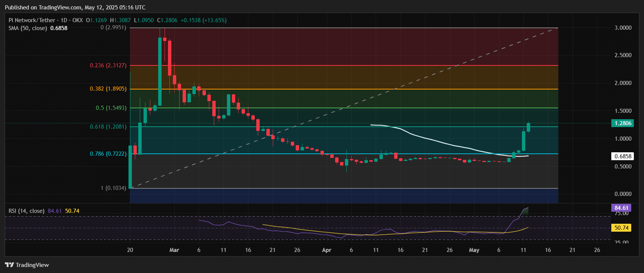Click the low value L1.0950 in header
Viewport: 644px width, 273px height.
pos(144,20)
